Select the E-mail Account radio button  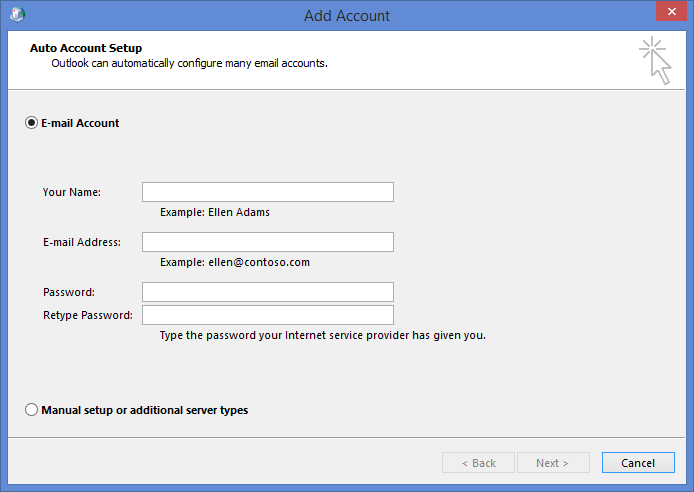click(x=32, y=123)
